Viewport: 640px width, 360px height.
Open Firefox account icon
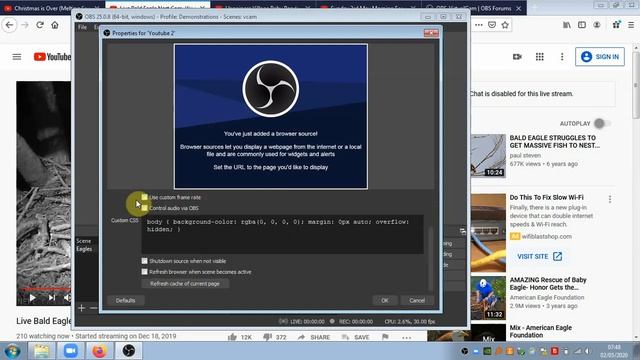[x=597, y=25]
